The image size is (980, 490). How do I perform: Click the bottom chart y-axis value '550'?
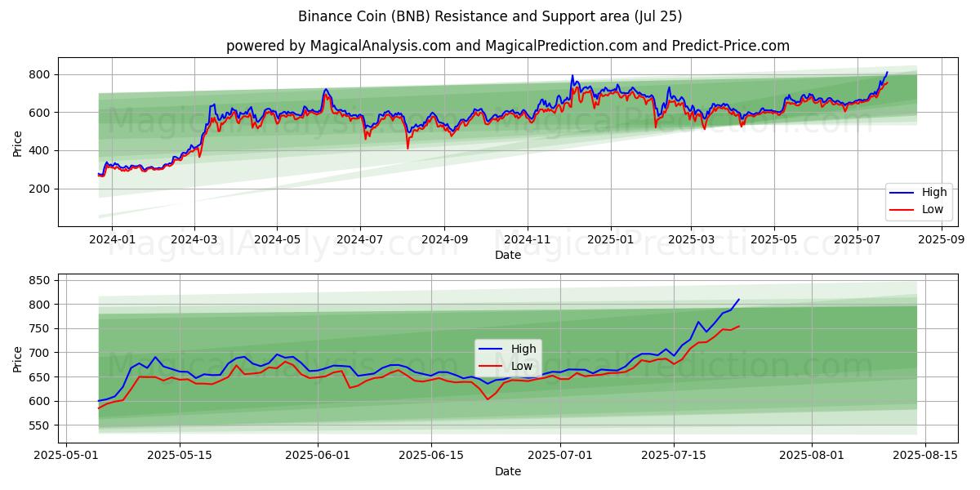click(41, 425)
